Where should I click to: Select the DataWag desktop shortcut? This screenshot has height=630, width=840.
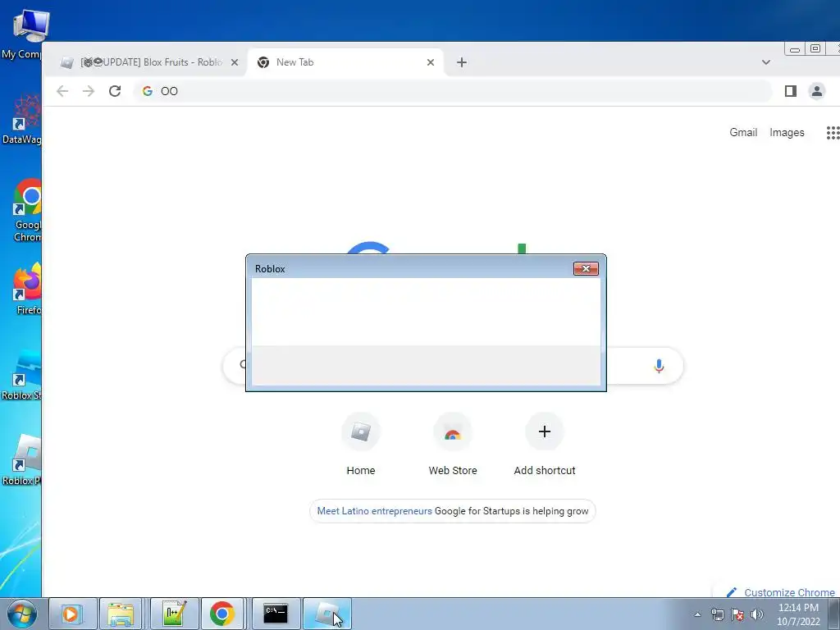tap(22, 120)
